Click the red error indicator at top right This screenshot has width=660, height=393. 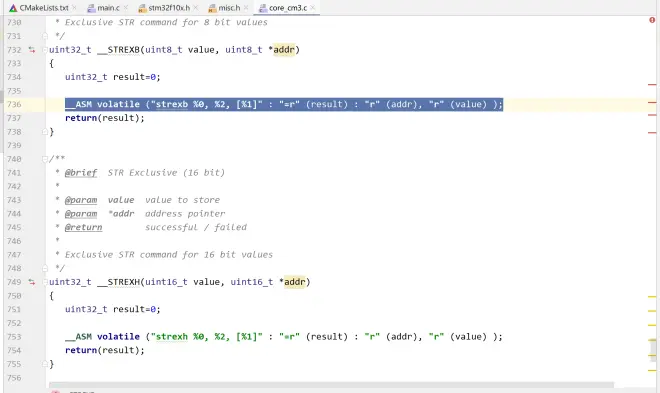652,20
